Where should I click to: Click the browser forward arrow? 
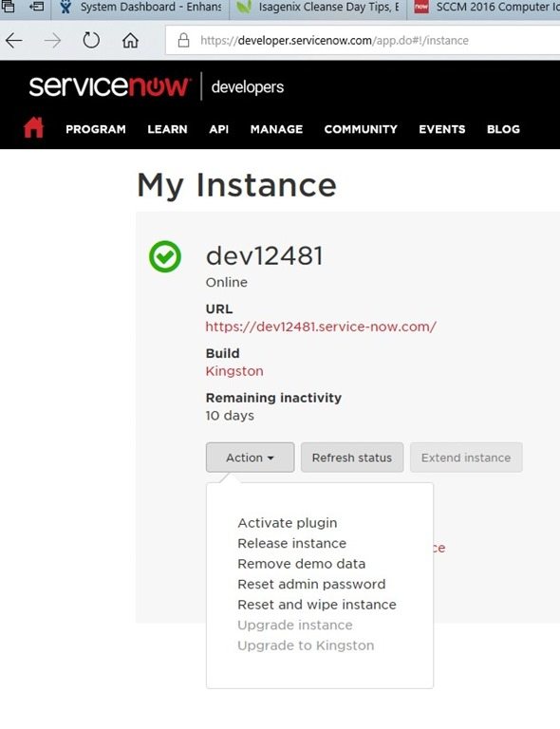coord(52,41)
